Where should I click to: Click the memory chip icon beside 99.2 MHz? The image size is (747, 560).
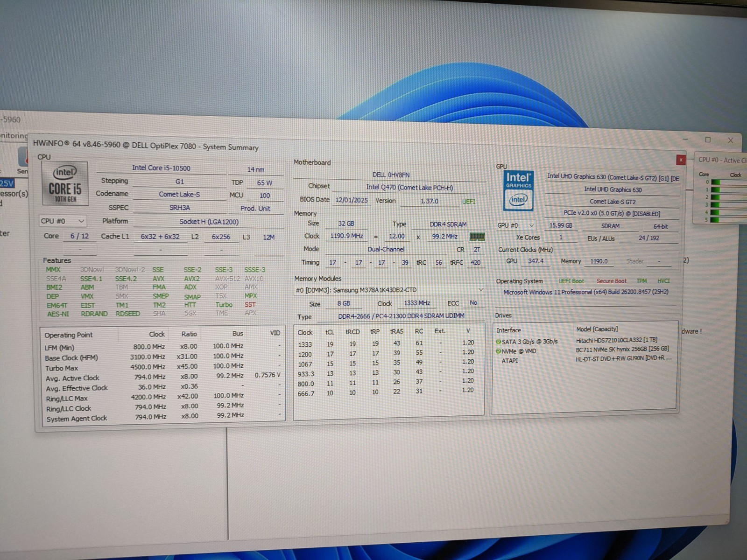(477, 237)
